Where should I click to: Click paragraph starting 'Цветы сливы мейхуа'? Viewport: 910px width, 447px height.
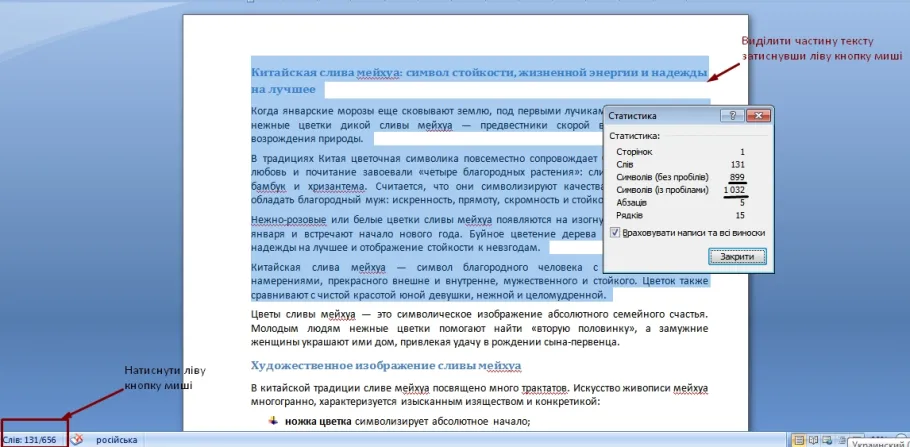[479, 329]
